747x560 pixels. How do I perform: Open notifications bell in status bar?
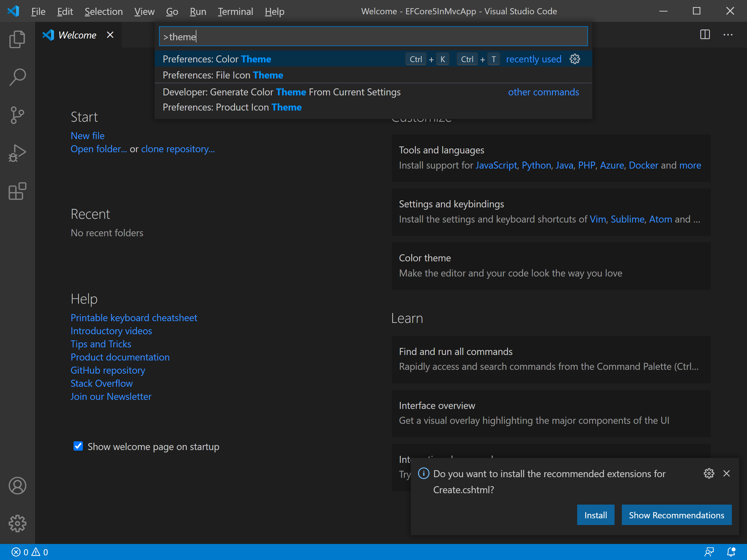(x=731, y=552)
